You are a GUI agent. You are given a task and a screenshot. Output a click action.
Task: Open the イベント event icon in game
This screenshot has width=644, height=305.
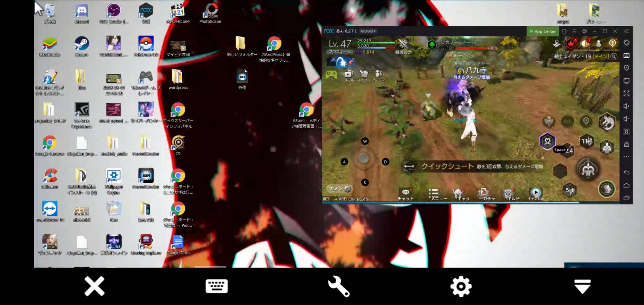click(364, 76)
